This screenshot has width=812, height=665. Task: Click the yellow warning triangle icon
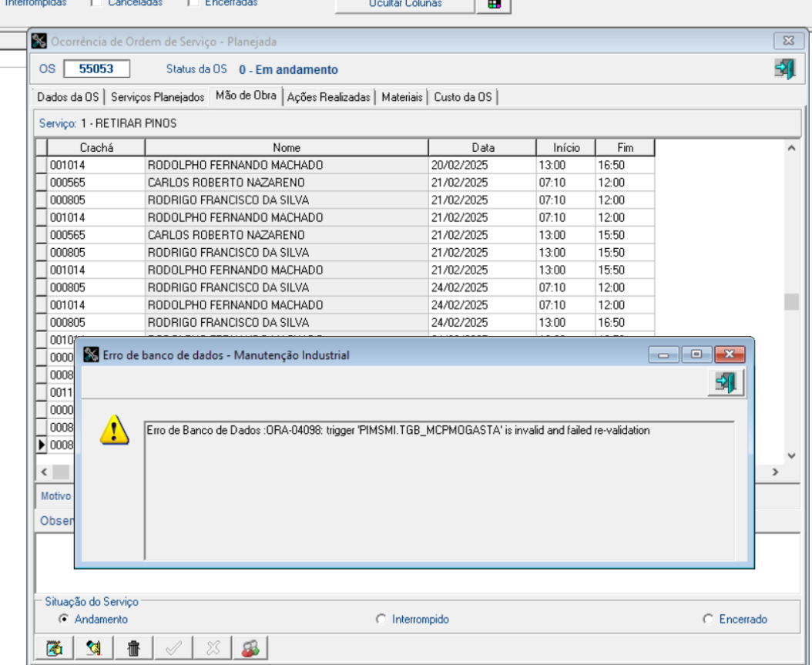click(x=114, y=430)
